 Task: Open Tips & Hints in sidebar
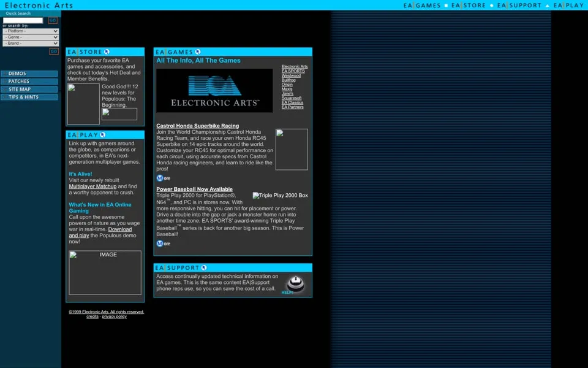(29, 97)
